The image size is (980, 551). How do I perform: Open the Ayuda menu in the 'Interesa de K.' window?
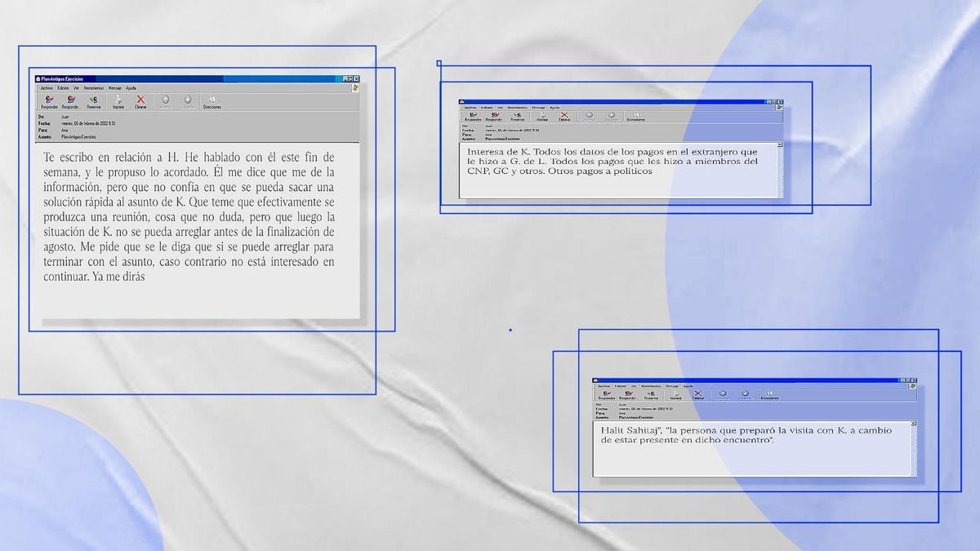point(555,108)
